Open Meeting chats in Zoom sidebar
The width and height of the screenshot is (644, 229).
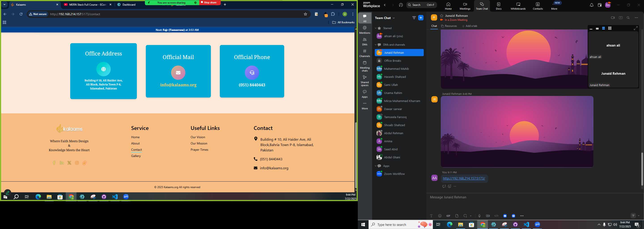(364, 66)
